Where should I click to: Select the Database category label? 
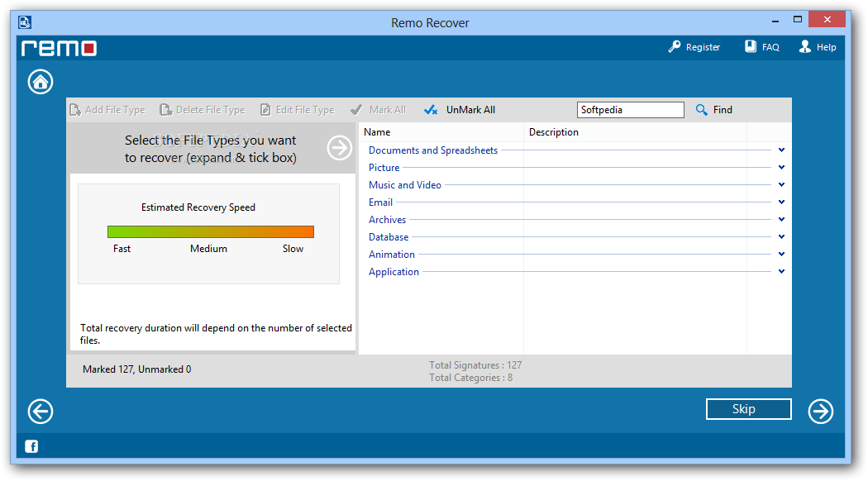(x=389, y=237)
